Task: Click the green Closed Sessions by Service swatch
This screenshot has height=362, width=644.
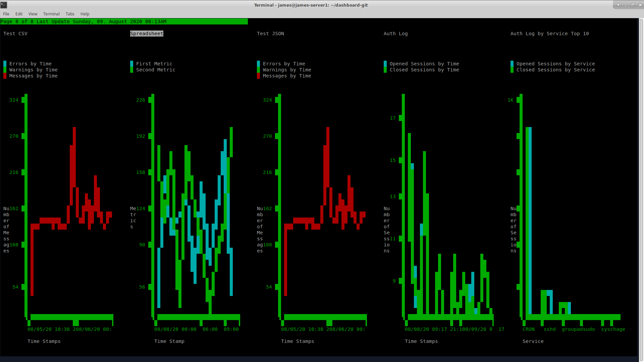Action: (x=512, y=70)
